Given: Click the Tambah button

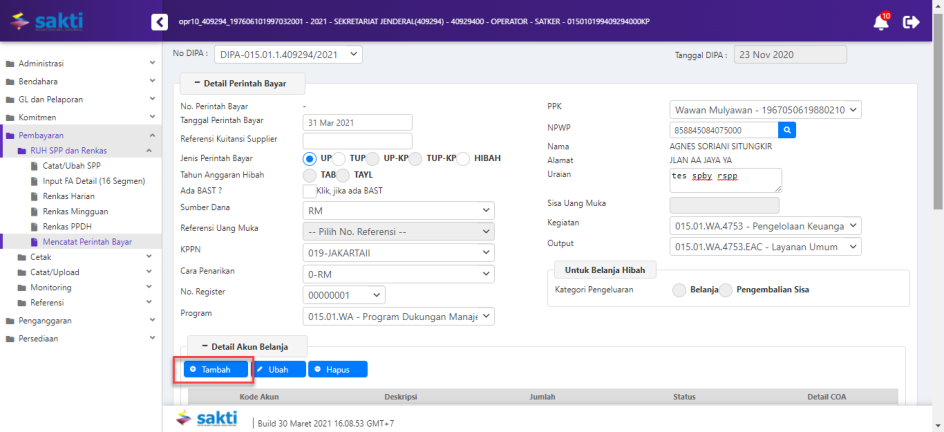Looking at the screenshot, I should tap(216, 369).
